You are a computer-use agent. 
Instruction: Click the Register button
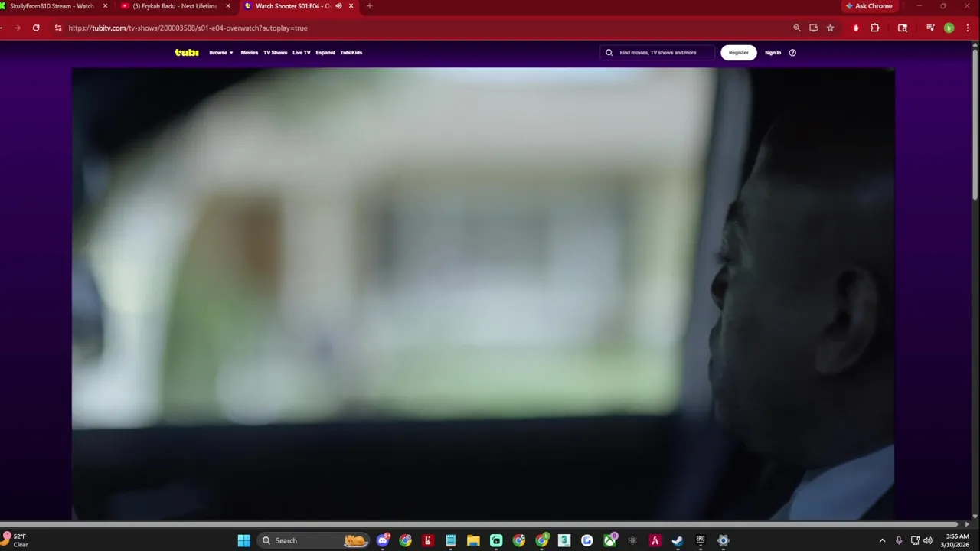(x=738, y=52)
